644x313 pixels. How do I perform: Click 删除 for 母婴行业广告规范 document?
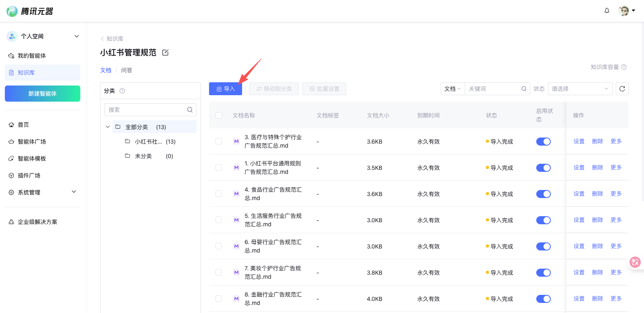click(597, 246)
